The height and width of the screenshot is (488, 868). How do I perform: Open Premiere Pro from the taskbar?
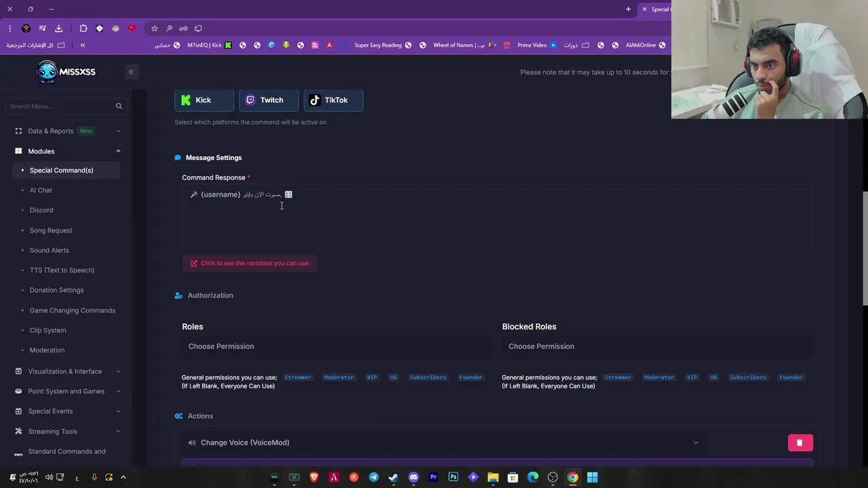[x=433, y=477]
